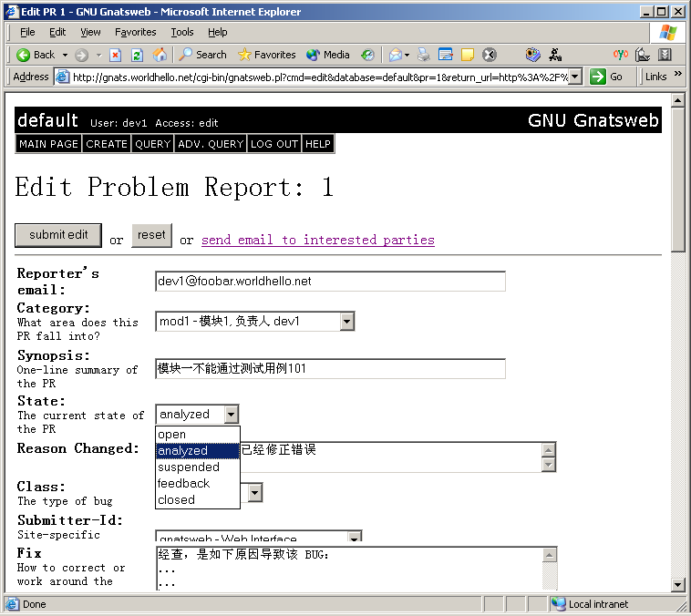This screenshot has height=616, width=691.
Task: Click the HELP navigation button
Action: click(318, 144)
